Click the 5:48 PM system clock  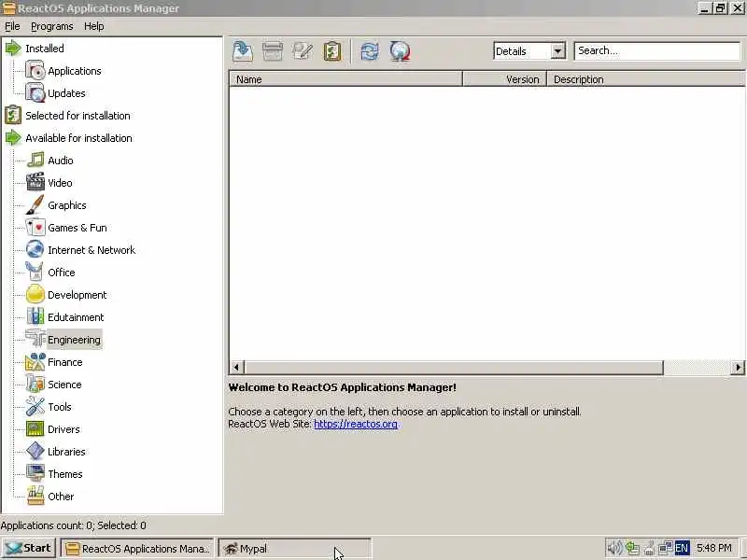[713, 548]
